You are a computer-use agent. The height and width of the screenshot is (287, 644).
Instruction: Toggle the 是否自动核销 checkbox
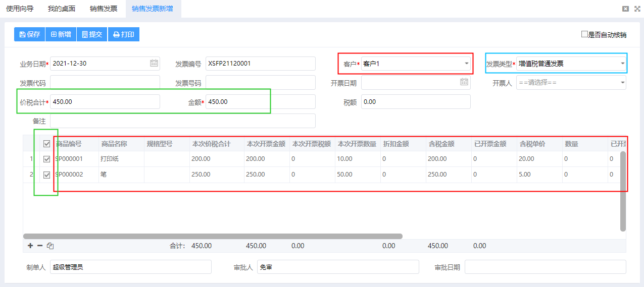[584, 34]
